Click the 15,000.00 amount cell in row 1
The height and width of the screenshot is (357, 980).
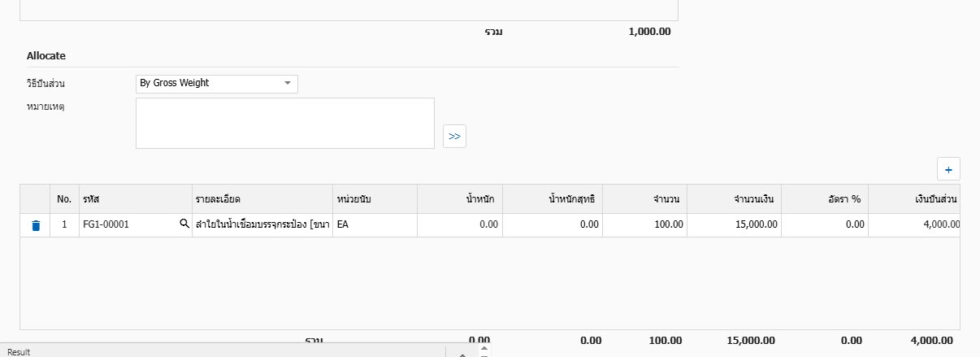tap(734, 225)
